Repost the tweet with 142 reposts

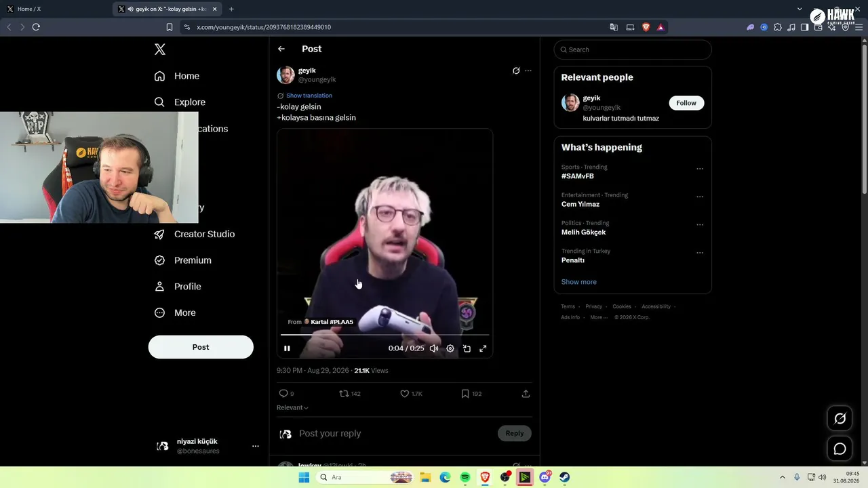[x=344, y=394]
